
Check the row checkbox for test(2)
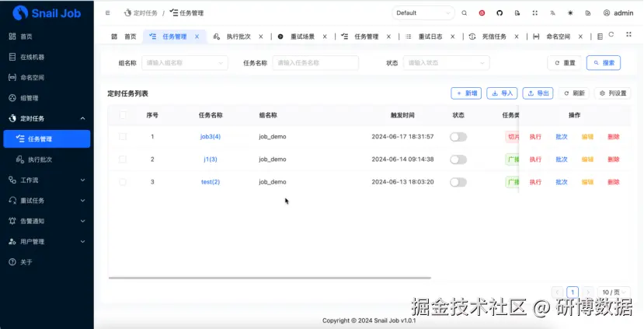123,182
